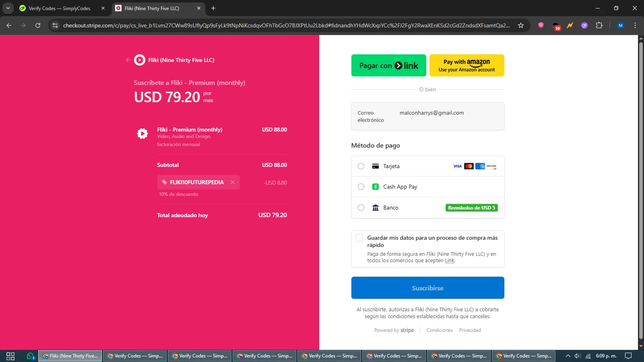Click the email field malconharrys@gmail.com

tap(428, 116)
